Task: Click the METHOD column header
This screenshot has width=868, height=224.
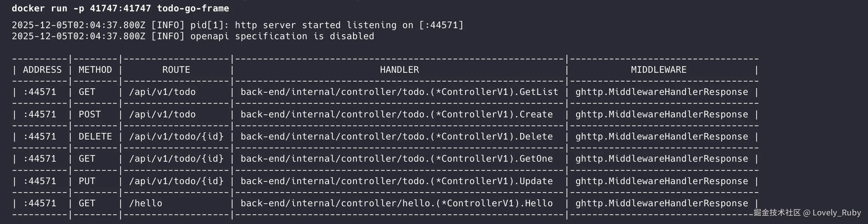Action: coord(95,70)
